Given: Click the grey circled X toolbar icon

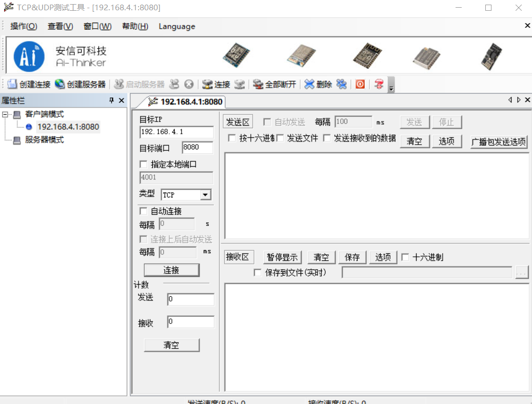Looking at the screenshot, I should tap(189, 84).
